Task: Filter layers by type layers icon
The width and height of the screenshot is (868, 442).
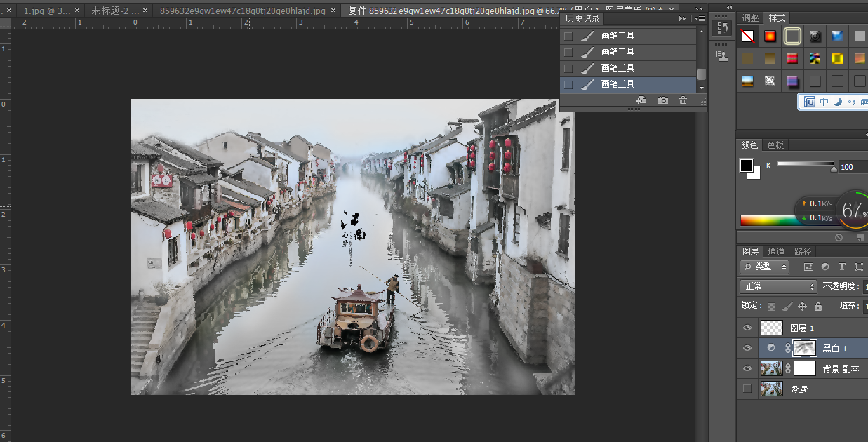Action: [x=842, y=267]
